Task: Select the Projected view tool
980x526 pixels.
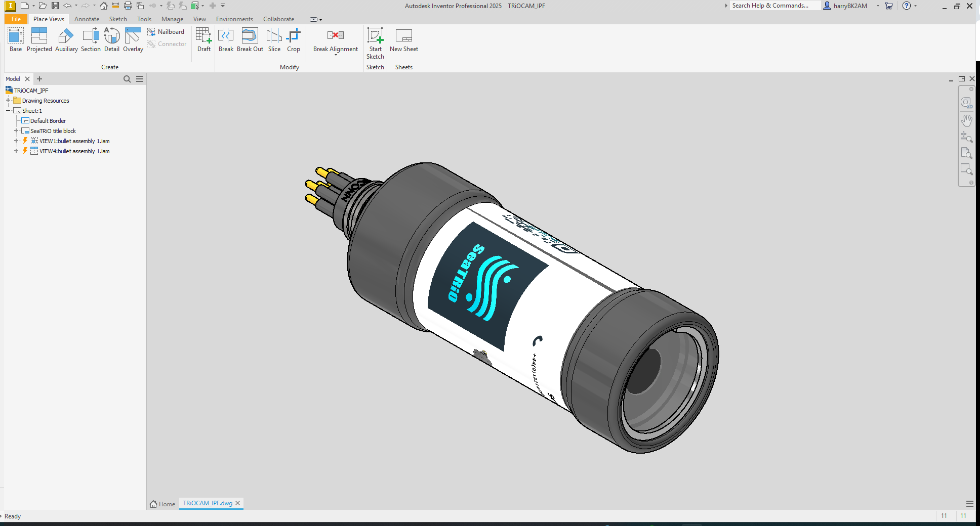Action: pos(39,40)
